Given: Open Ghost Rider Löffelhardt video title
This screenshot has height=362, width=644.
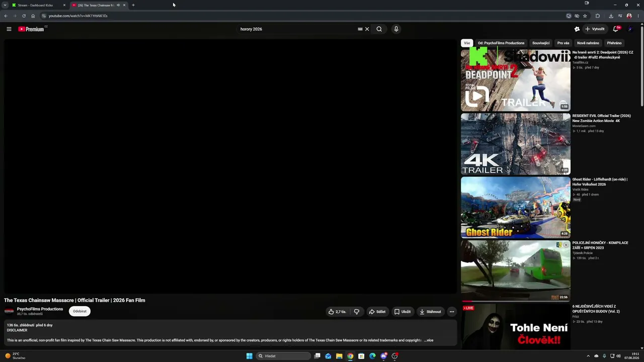Looking at the screenshot, I should 600,182.
